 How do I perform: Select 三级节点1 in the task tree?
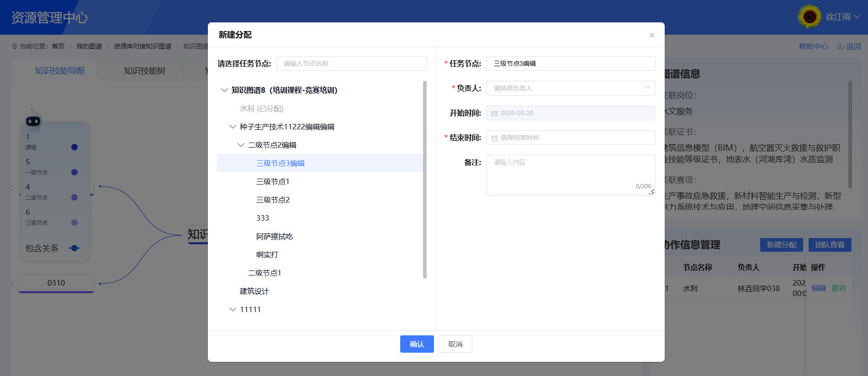pos(273,181)
